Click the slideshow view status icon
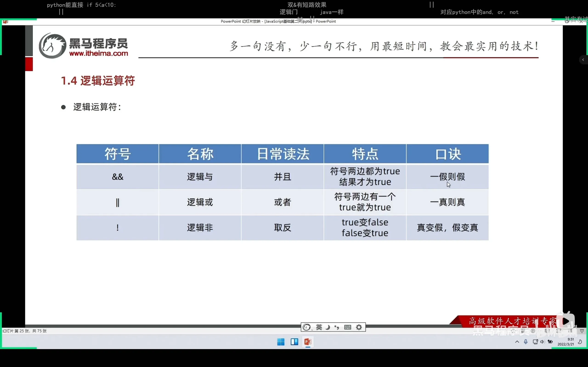 582,331
